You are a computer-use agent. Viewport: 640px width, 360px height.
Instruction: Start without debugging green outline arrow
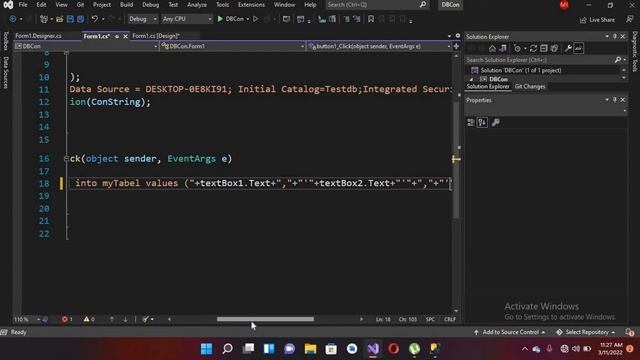coord(256,19)
